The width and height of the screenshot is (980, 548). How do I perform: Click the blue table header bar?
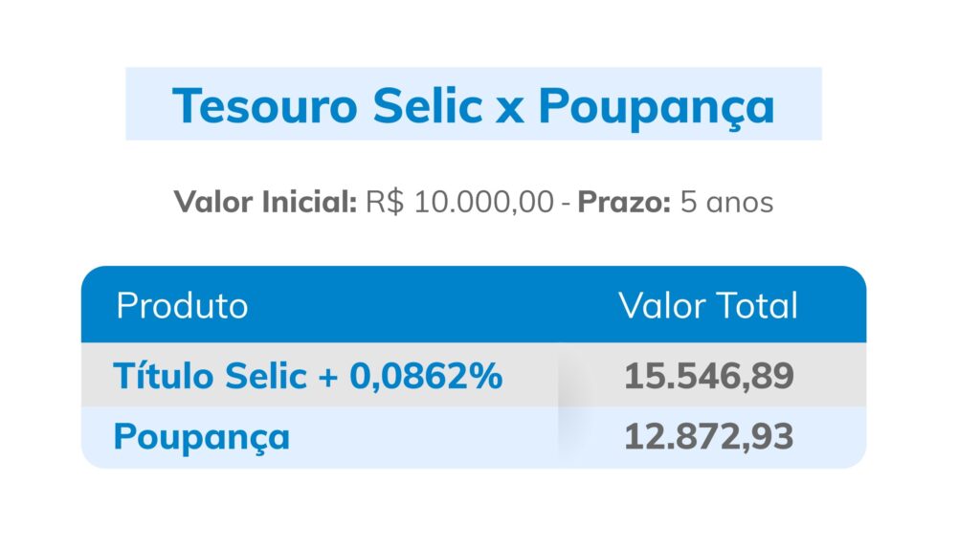(474, 304)
